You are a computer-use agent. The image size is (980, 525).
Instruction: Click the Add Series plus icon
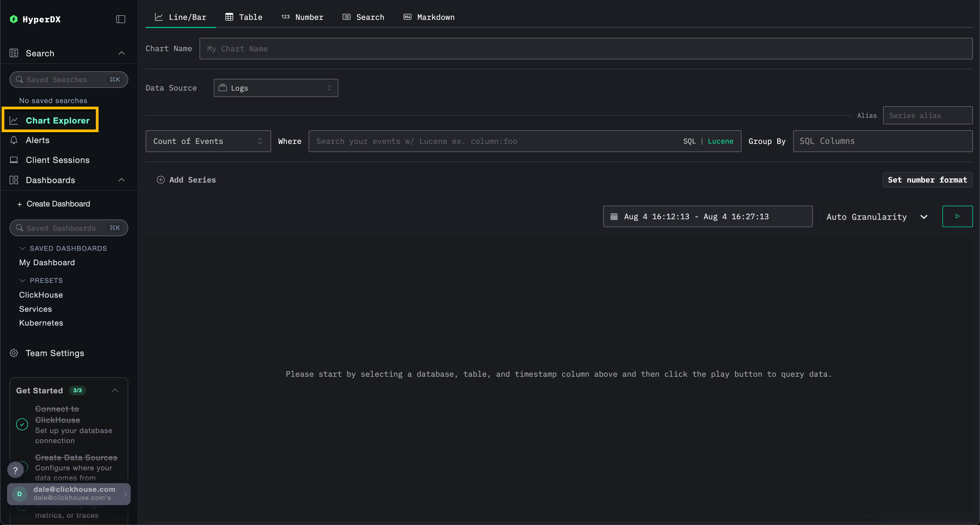click(161, 180)
